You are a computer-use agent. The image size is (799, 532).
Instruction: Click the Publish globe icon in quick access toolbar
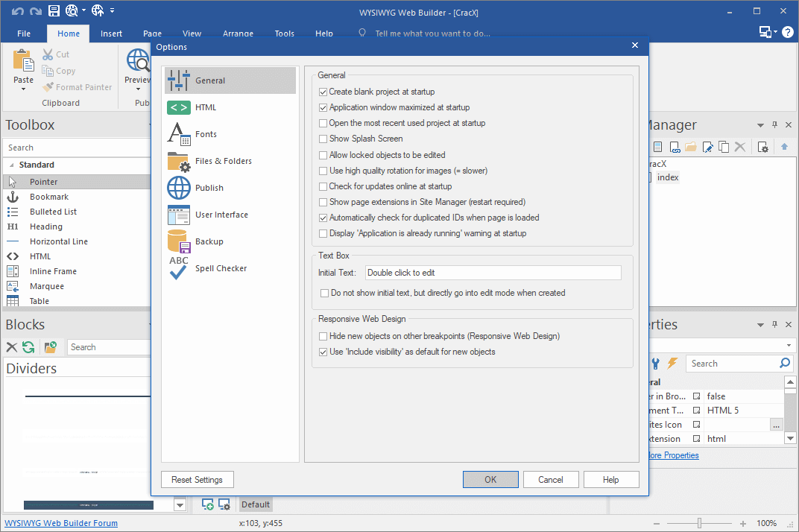tap(98, 10)
